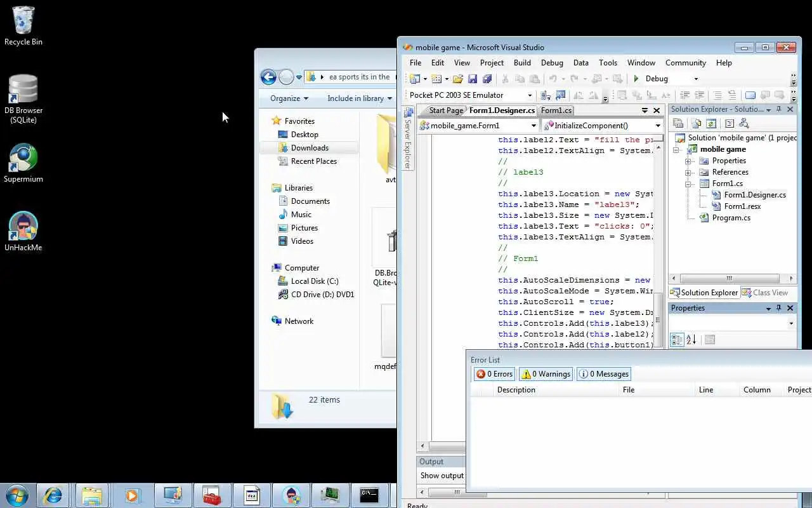This screenshot has width=812, height=508.
Task: Select Program.cs in Solution Explorer
Action: click(731, 218)
